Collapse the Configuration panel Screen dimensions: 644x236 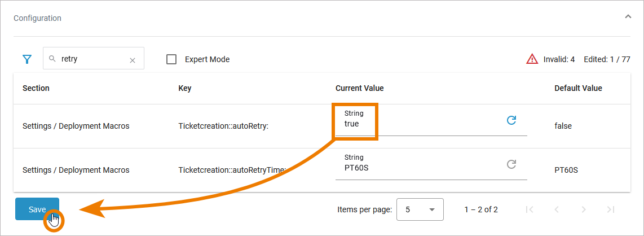(628, 17)
